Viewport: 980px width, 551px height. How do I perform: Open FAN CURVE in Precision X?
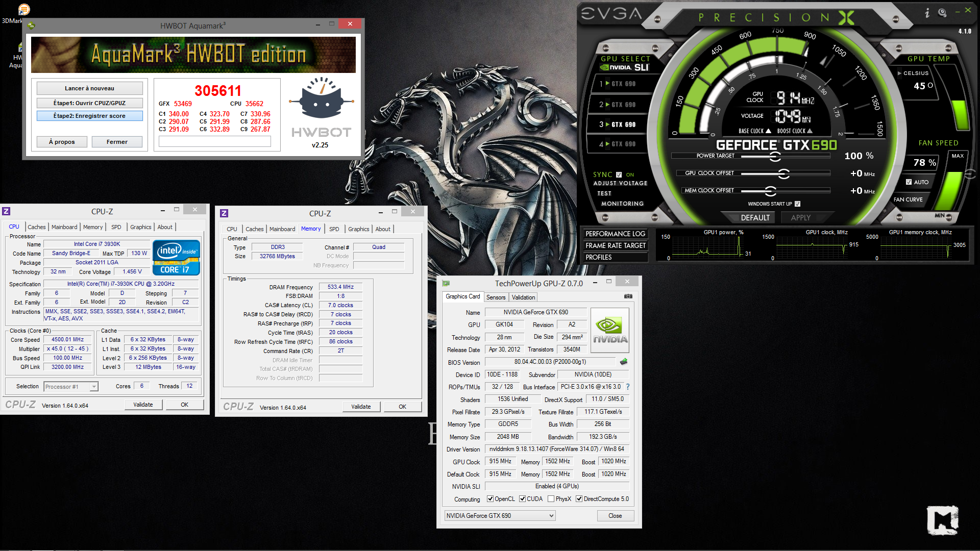pos(908,199)
